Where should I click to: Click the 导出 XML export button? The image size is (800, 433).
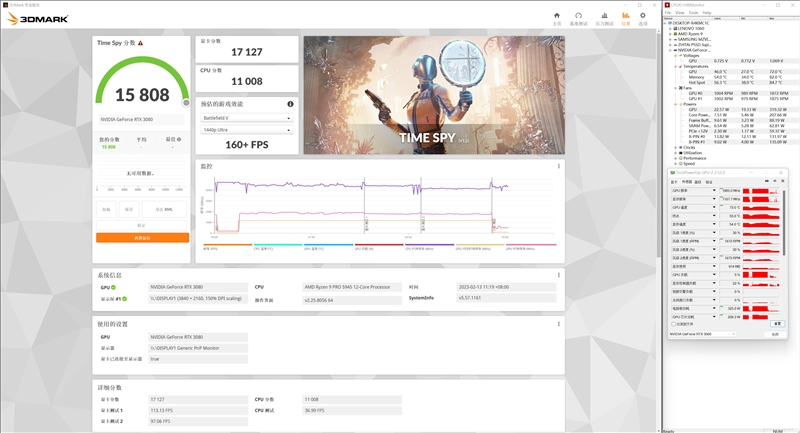(x=164, y=209)
